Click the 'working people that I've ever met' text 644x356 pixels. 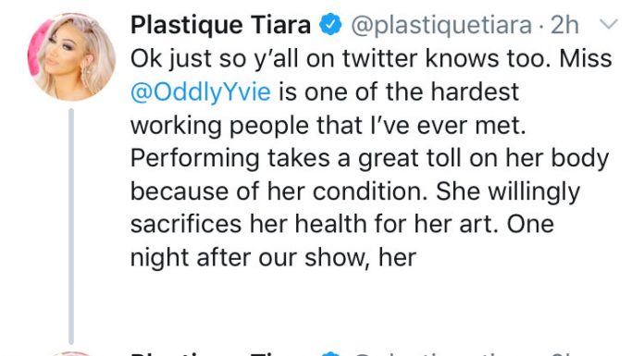(x=328, y=125)
